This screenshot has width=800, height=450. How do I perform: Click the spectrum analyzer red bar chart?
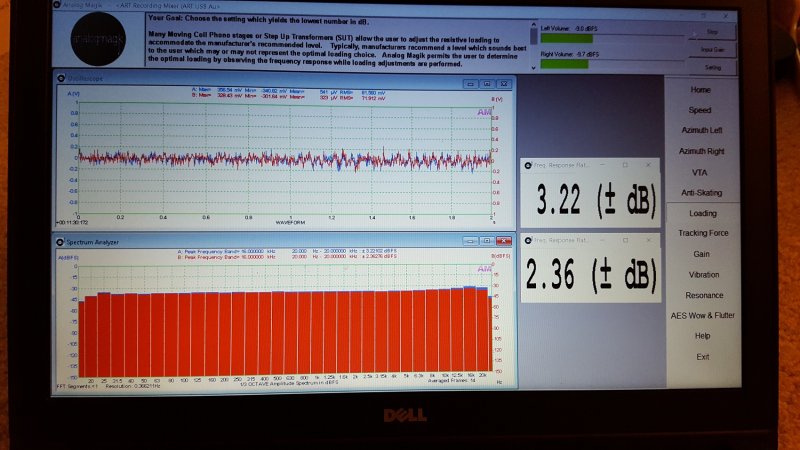click(x=284, y=332)
